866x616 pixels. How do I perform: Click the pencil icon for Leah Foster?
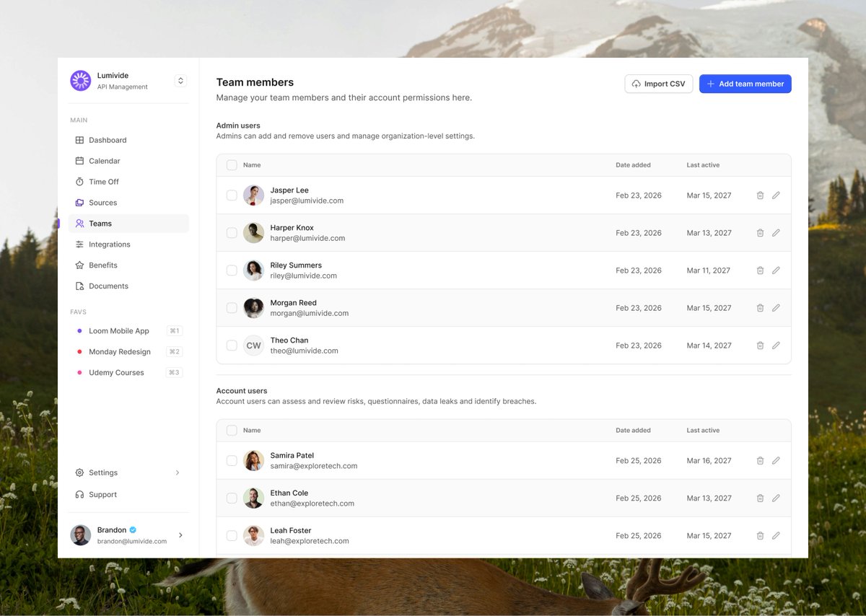(776, 536)
